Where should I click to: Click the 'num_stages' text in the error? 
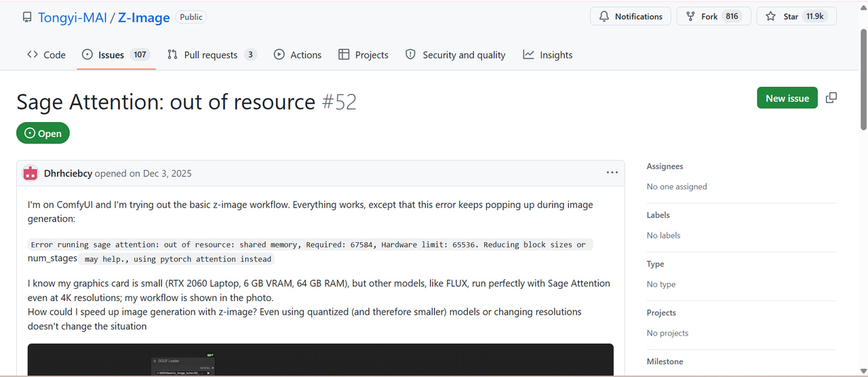pos(52,258)
